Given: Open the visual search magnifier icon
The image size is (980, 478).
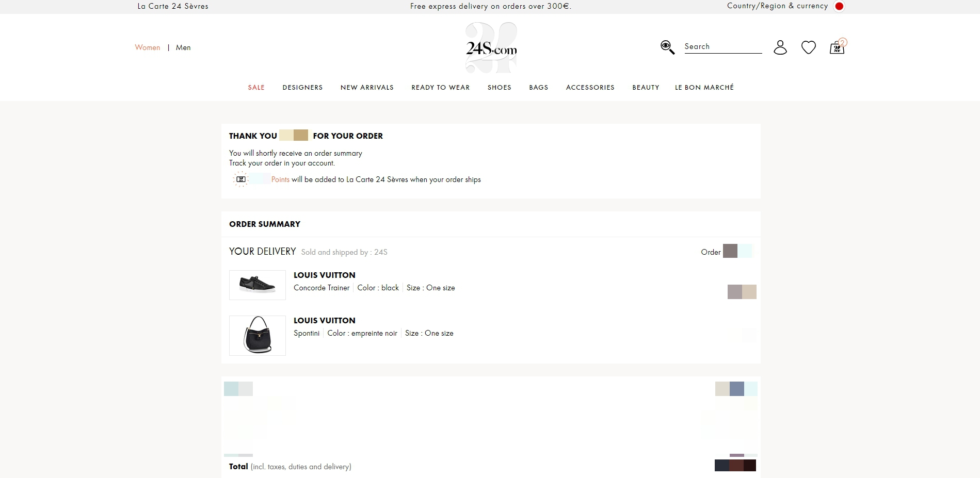Looking at the screenshot, I should 667,47.
